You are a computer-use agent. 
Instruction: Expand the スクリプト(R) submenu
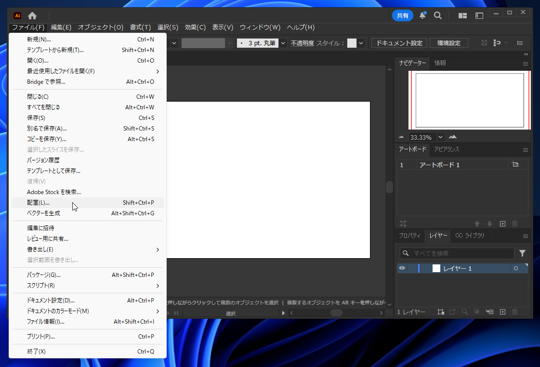(157, 286)
